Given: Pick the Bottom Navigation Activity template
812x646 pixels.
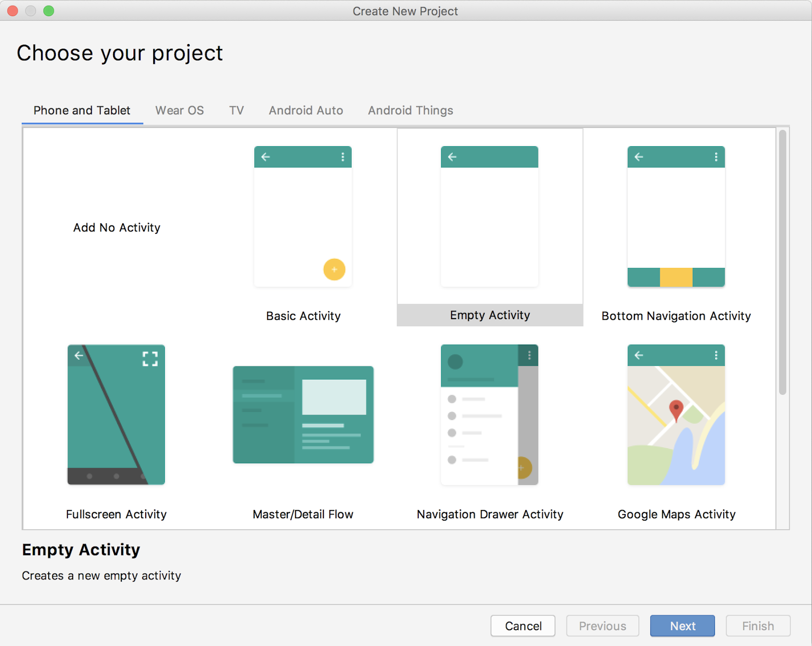Looking at the screenshot, I should pos(675,217).
